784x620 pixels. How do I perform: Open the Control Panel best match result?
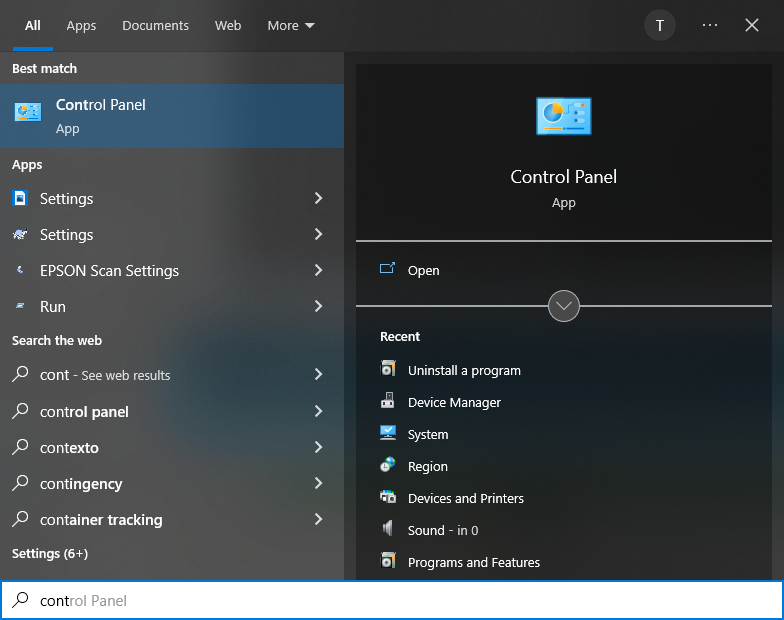(x=172, y=116)
